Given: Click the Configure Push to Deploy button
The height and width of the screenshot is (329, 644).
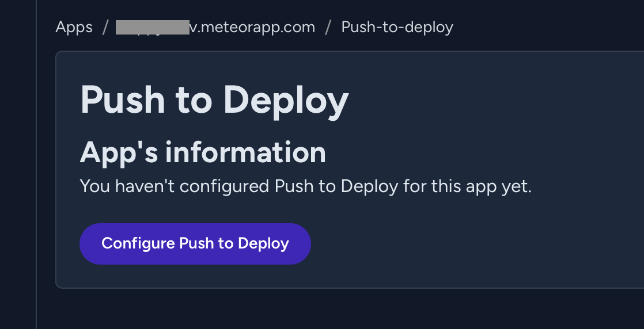Looking at the screenshot, I should coord(195,243).
